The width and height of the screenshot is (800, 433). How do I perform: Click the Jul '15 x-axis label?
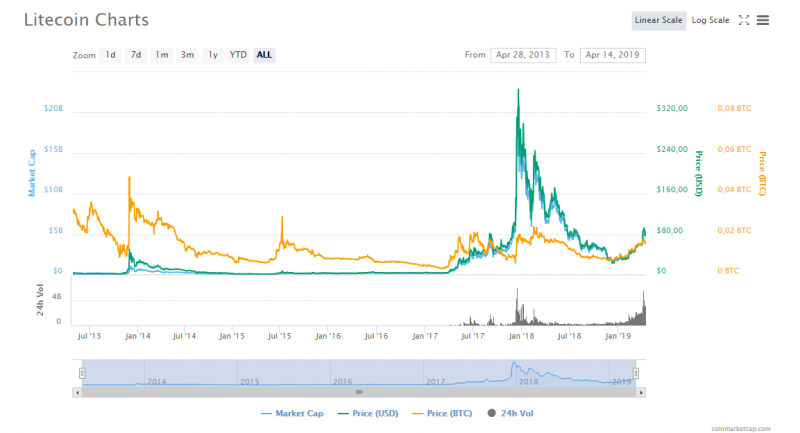pyautogui.click(x=280, y=336)
